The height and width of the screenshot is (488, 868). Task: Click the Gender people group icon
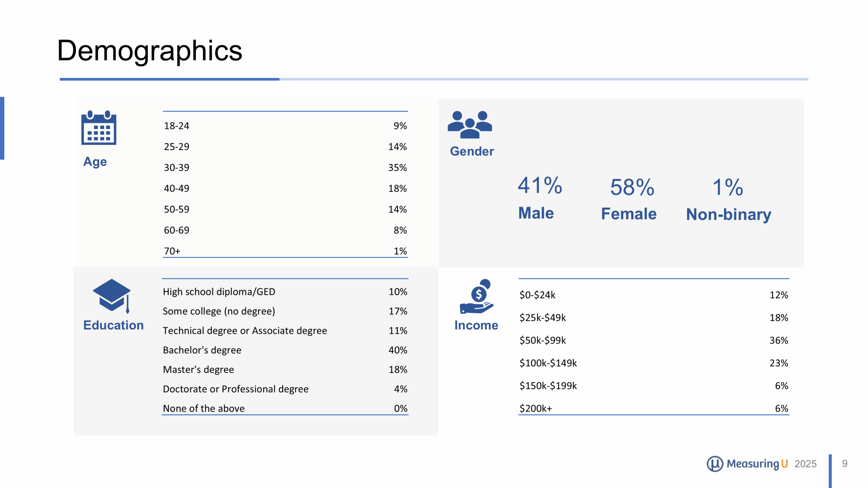pyautogui.click(x=470, y=125)
